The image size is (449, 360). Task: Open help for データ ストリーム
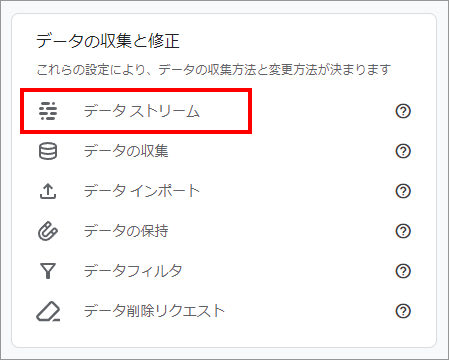403,111
